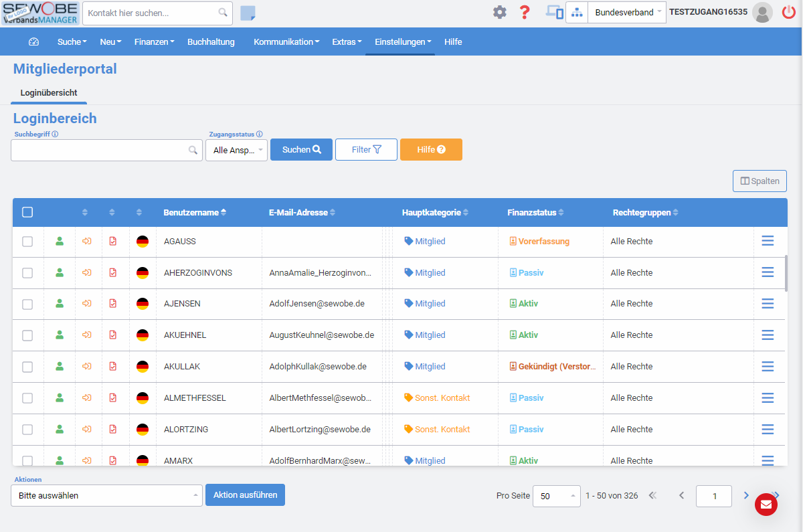Open the row menu for ALMETHFESSEL

[x=768, y=398]
